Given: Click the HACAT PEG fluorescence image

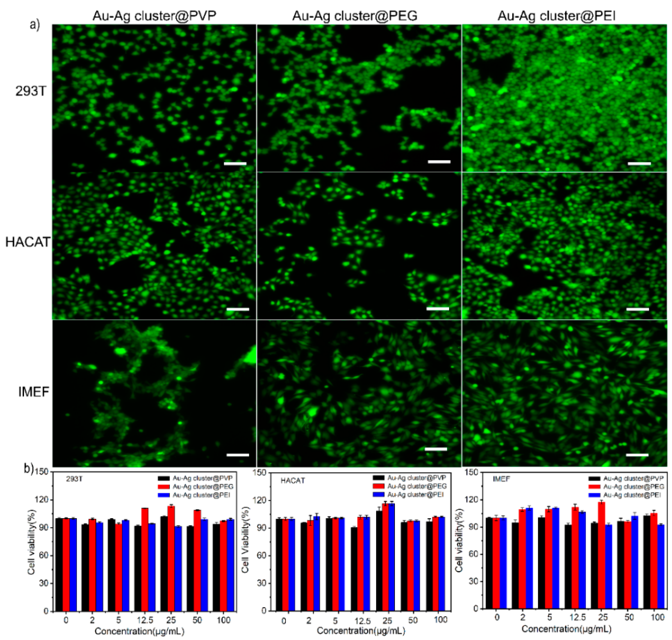Looking at the screenshot, I should click(x=359, y=246).
